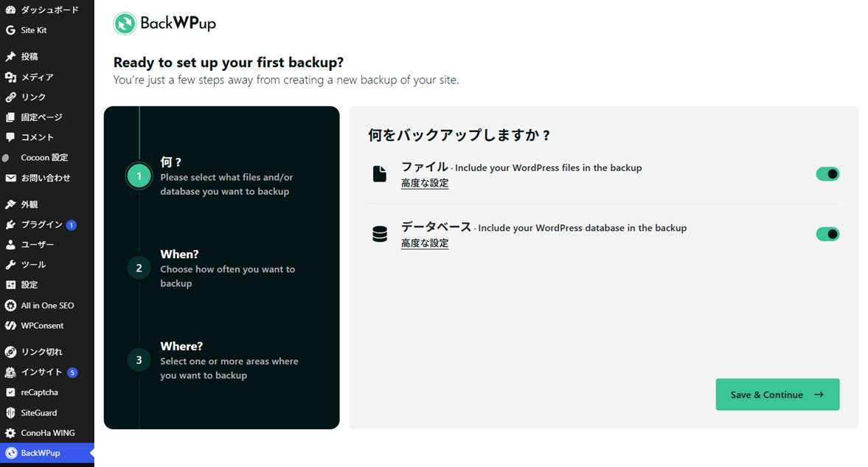Click the speech bubble icon beside コメント
Viewport: 868px width, 467px height.
tap(10, 137)
